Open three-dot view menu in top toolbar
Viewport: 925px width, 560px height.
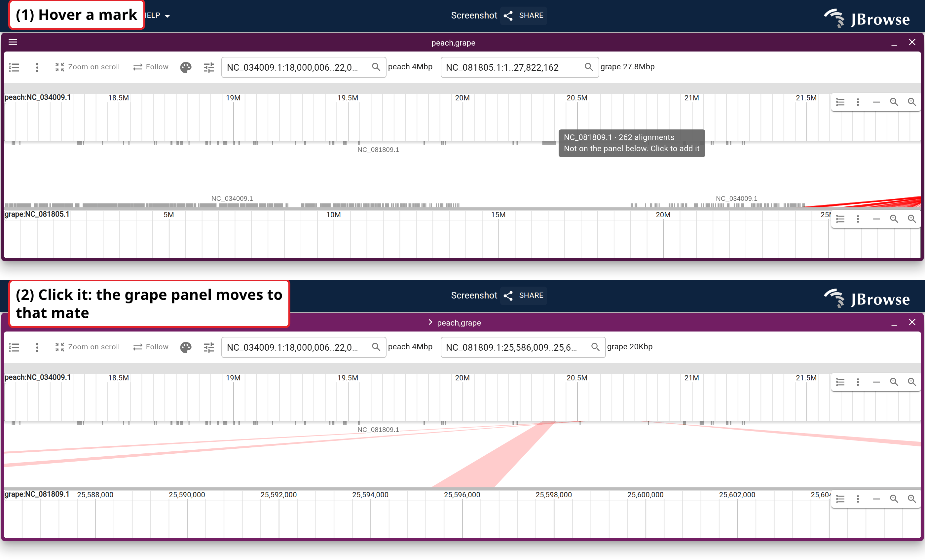pos(37,68)
